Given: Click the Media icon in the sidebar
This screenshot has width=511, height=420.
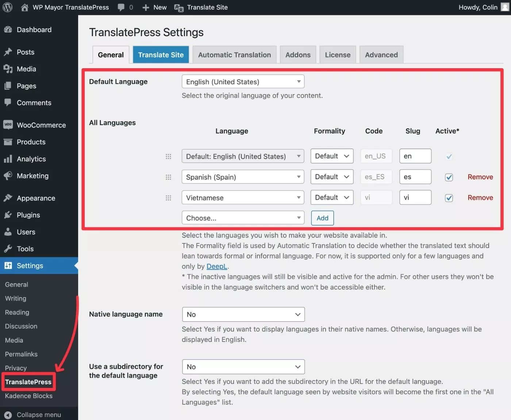Looking at the screenshot, I should pyautogui.click(x=8, y=69).
